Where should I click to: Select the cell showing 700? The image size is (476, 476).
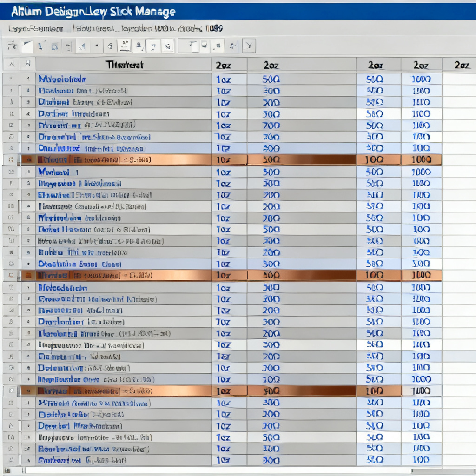point(301,126)
